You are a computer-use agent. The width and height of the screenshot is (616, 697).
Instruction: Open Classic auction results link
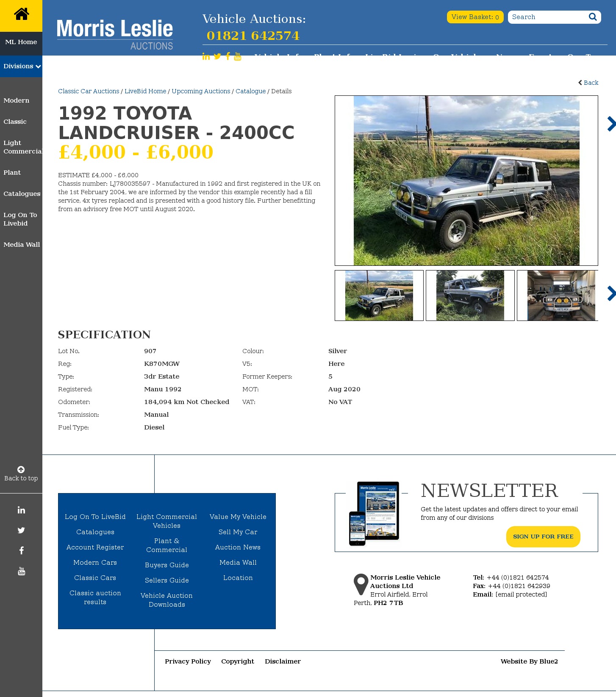(95, 597)
